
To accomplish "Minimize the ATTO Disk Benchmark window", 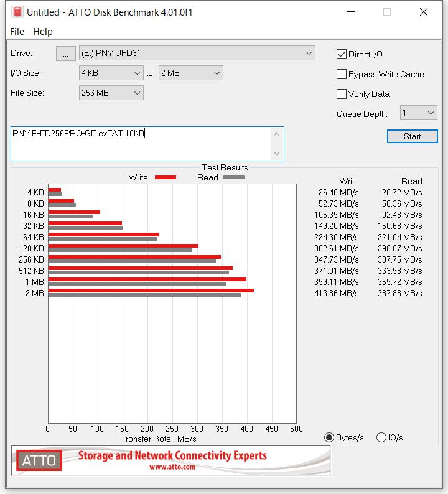I will 351,12.
